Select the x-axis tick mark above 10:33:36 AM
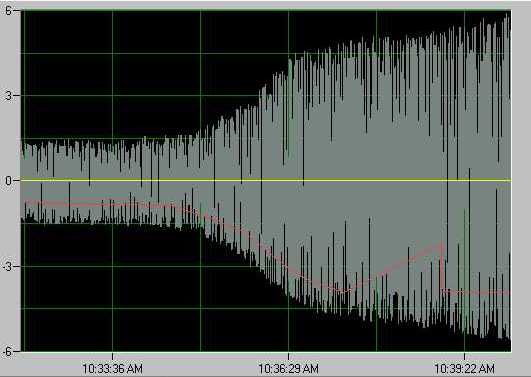 [x=112, y=356]
